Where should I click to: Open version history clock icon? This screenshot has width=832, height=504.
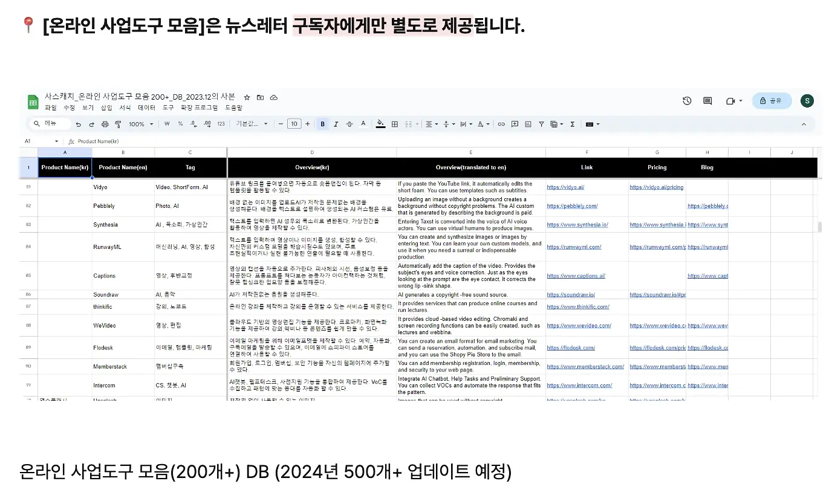687,101
